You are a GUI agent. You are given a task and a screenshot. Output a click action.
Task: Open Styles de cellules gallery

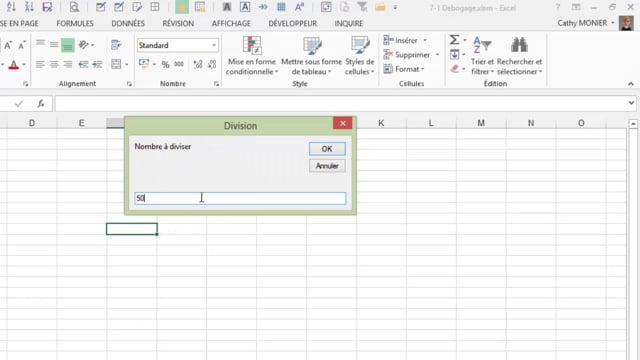(x=360, y=56)
